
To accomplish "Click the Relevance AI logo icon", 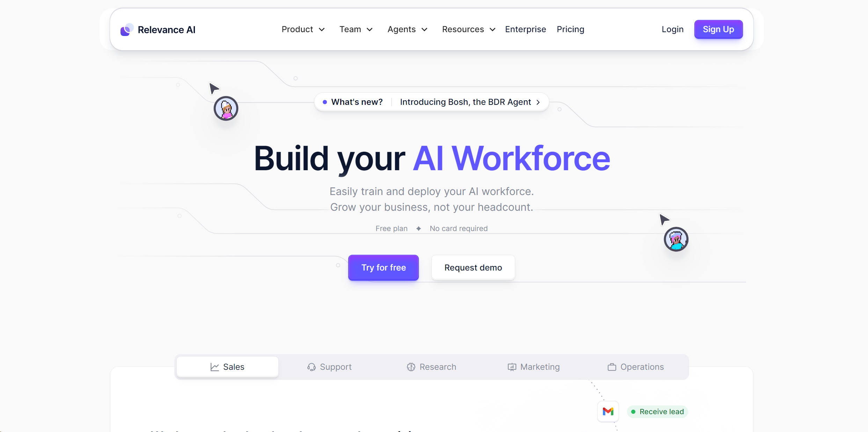I will point(126,29).
